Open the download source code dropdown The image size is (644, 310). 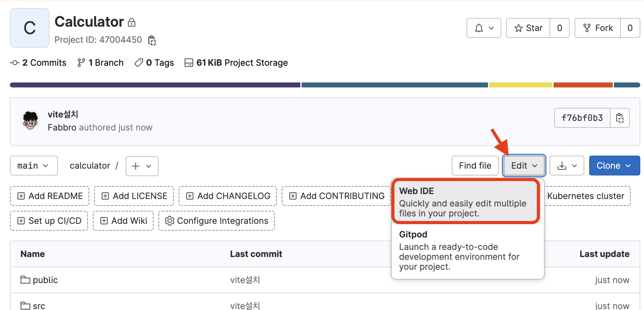567,166
